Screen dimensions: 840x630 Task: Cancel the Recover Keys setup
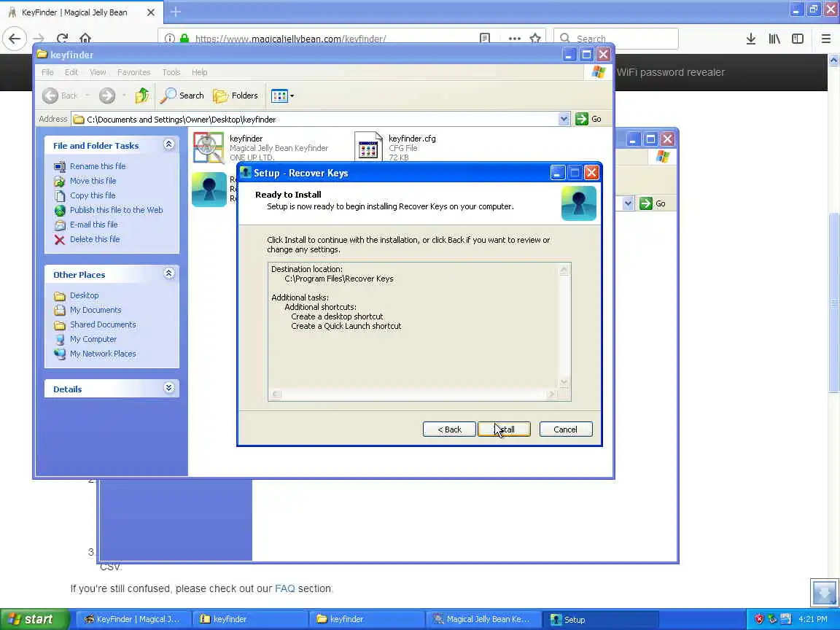[565, 429]
